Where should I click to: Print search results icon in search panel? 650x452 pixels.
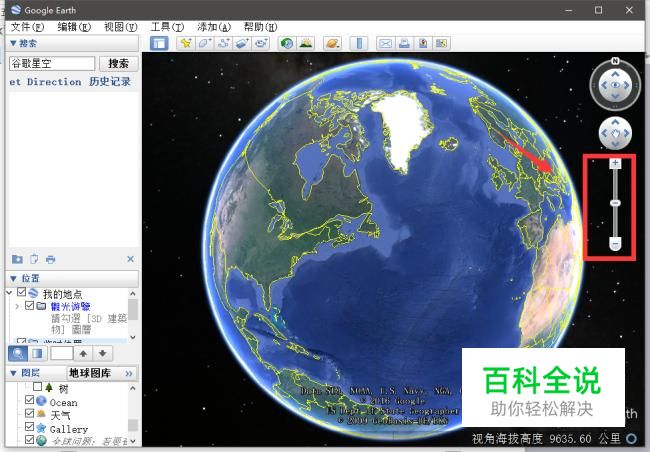pos(51,260)
